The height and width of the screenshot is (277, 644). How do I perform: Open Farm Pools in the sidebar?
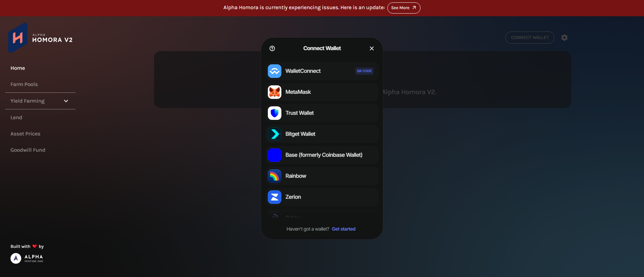coord(24,84)
